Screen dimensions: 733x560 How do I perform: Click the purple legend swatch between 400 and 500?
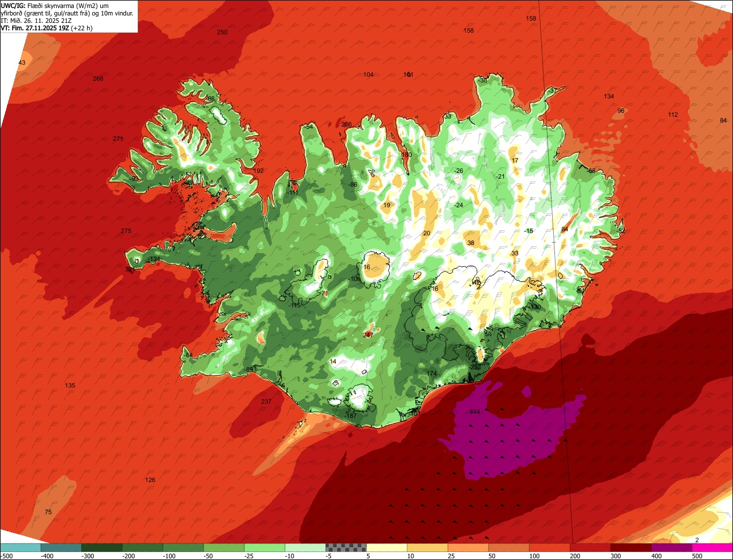[x=672, y=547]
